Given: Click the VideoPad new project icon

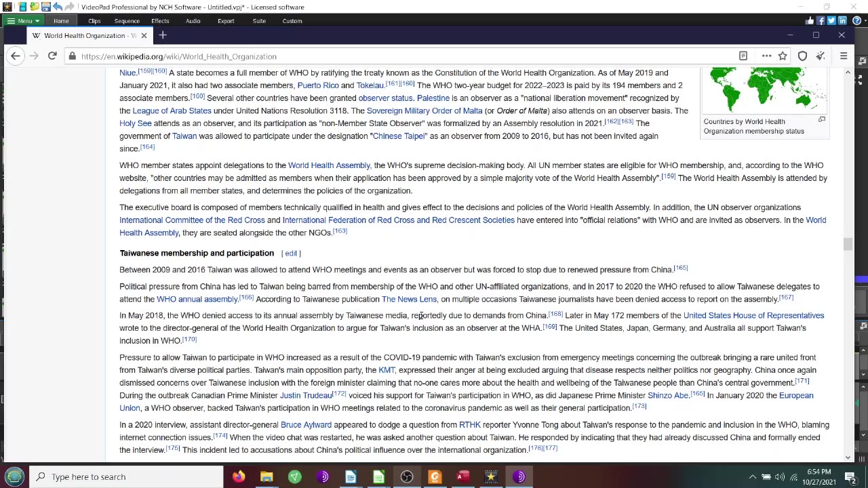Looking at the screenshot, I should coord(23,7).
